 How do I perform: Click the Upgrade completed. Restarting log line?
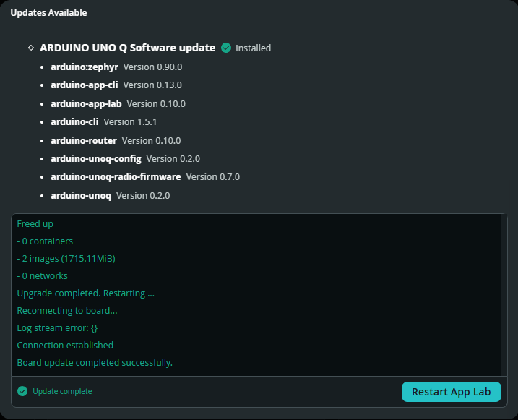pyautogui.click(x=85, y=293)
